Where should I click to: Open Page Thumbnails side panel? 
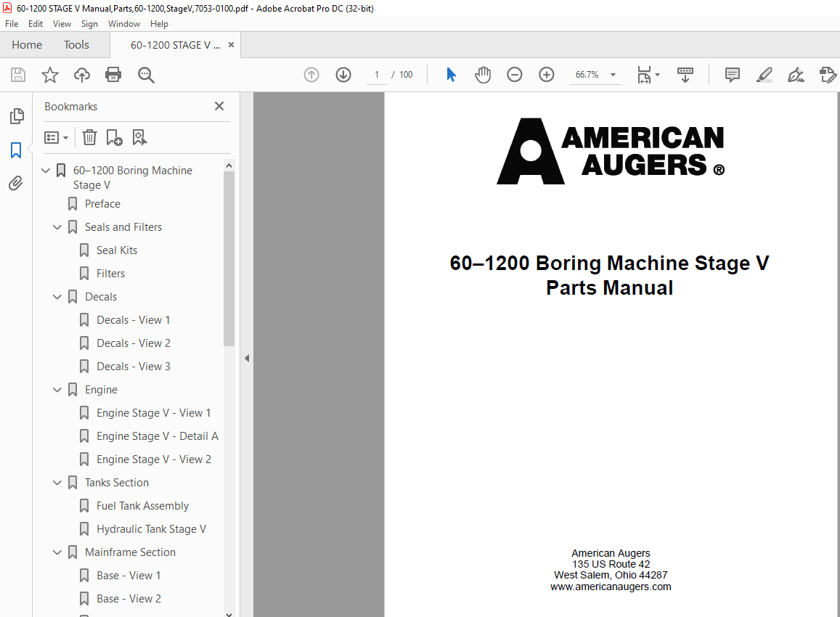(17, 116)
